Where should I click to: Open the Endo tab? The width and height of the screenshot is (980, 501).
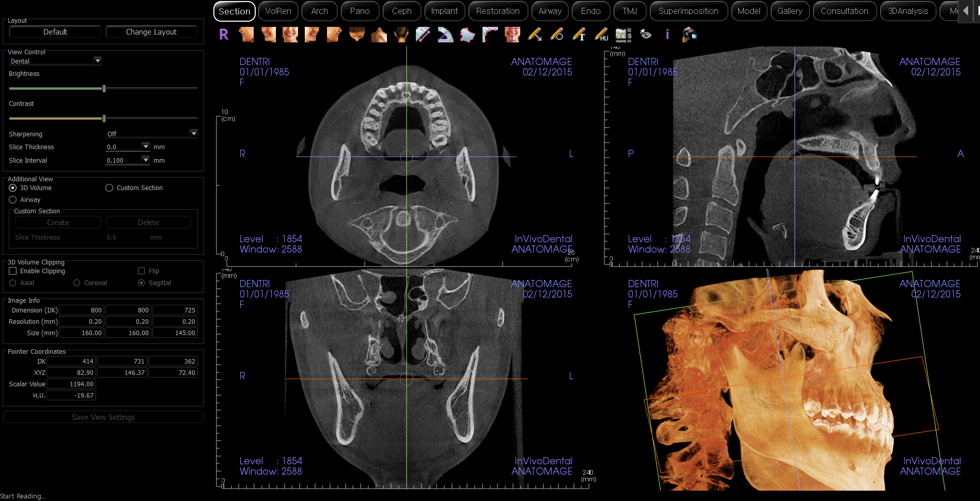click(x=590, y=11)
